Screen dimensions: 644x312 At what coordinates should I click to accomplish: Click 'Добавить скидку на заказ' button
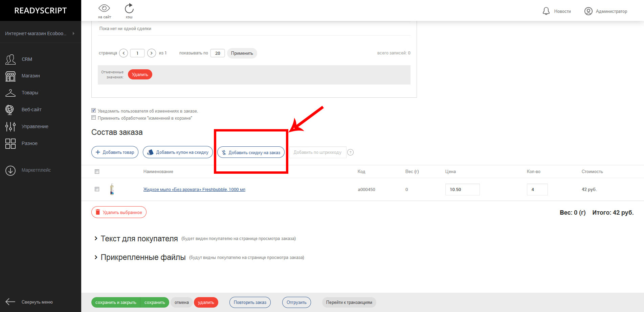point(251,152)
